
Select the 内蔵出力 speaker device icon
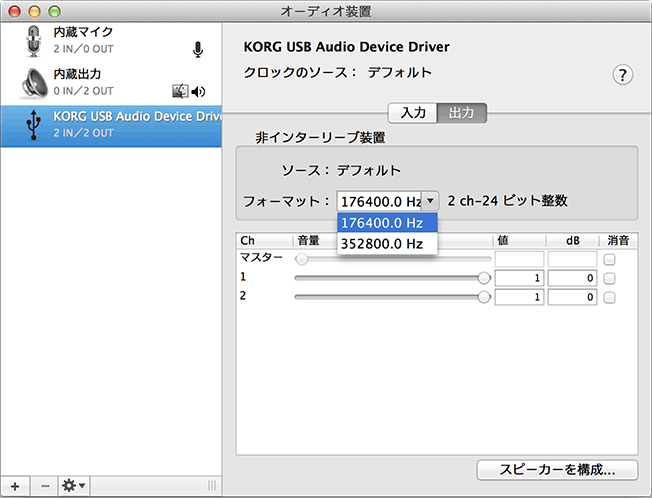(x=35, y=84)
